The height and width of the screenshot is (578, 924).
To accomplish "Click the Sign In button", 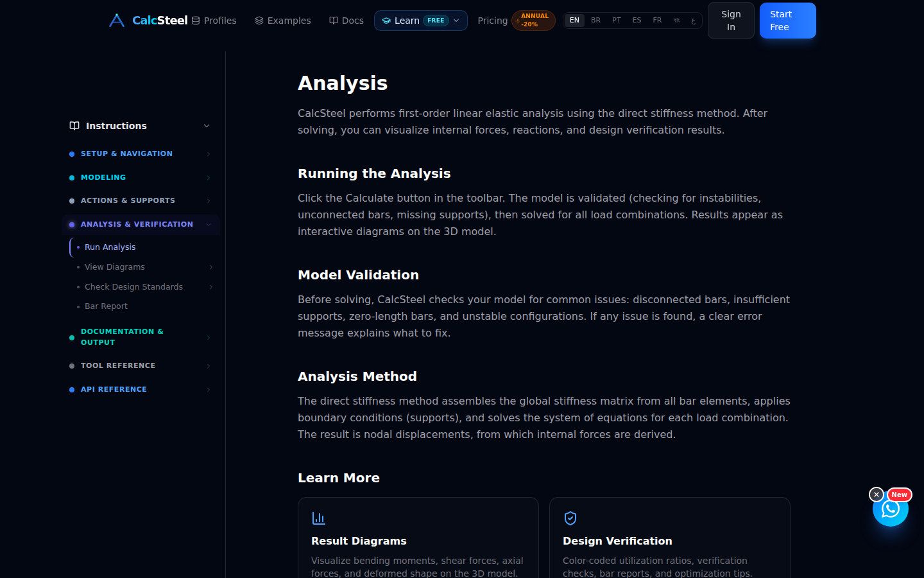I will (731, 21).
